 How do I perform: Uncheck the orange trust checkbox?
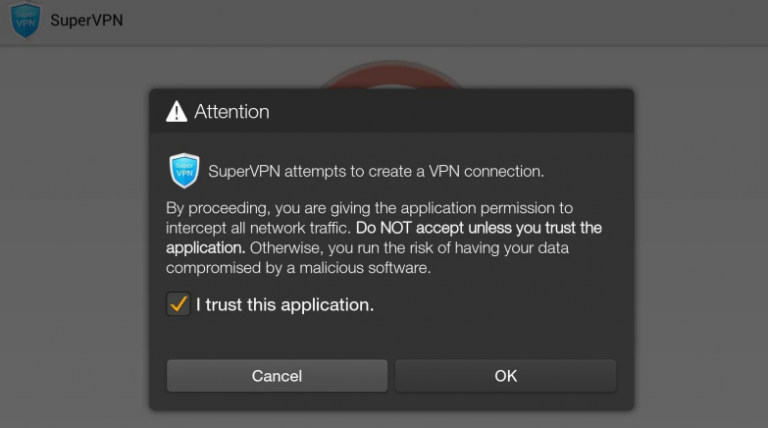coord(178,304)
